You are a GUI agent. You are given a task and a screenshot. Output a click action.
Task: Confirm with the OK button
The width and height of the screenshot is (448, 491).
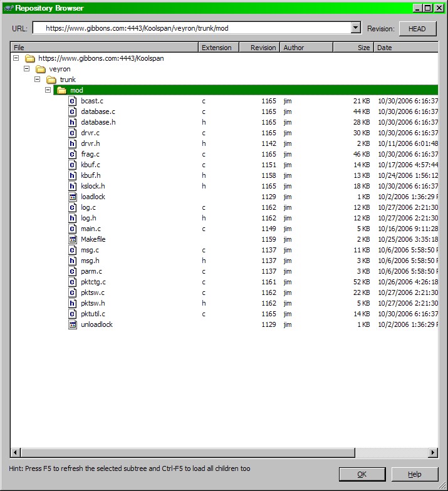pos(362,475)
